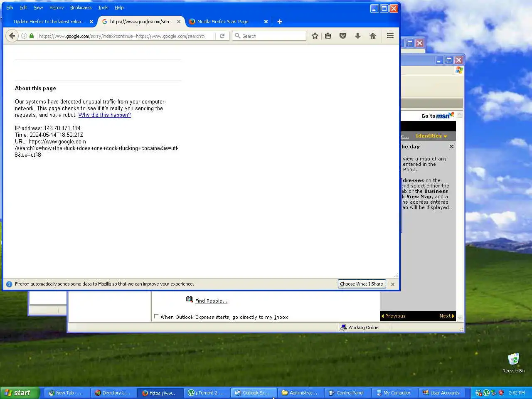Follow 'Why did this happen?' link
This screenshot has height=399, width=532.
tap(104, 115)
